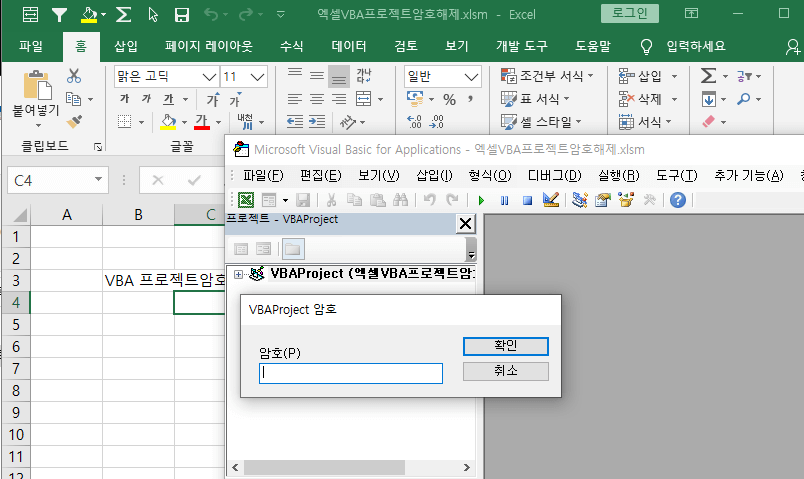Viewport: 804px width, 479px height.
Task: Apply the yellow fill color bucket
Action: [168, 122]
